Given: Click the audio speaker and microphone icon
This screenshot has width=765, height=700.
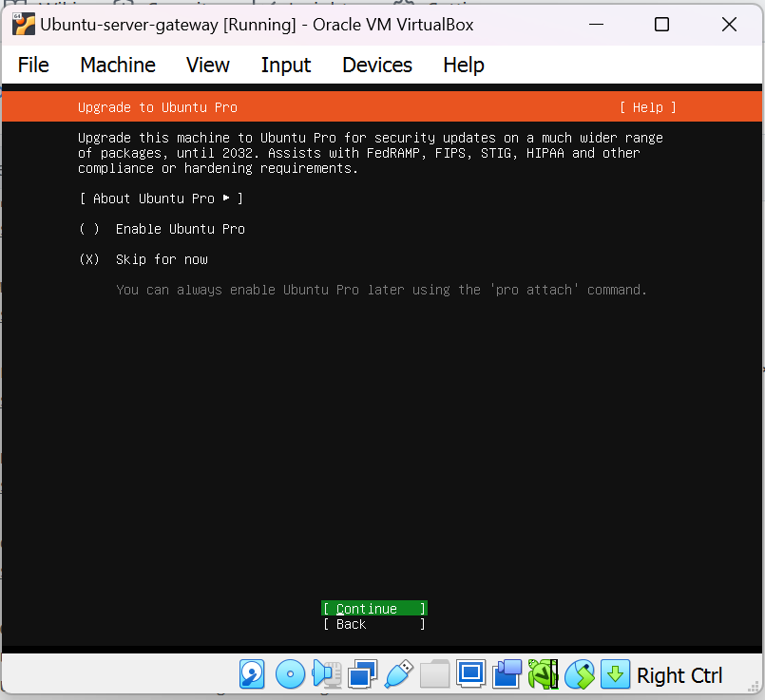Looking at the screenshot, I should (326, 674).
